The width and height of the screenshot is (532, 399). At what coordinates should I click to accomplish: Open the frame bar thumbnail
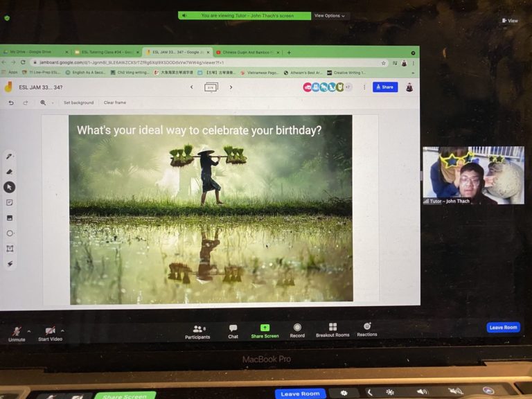pyautogui.click(x=211, y=87)
